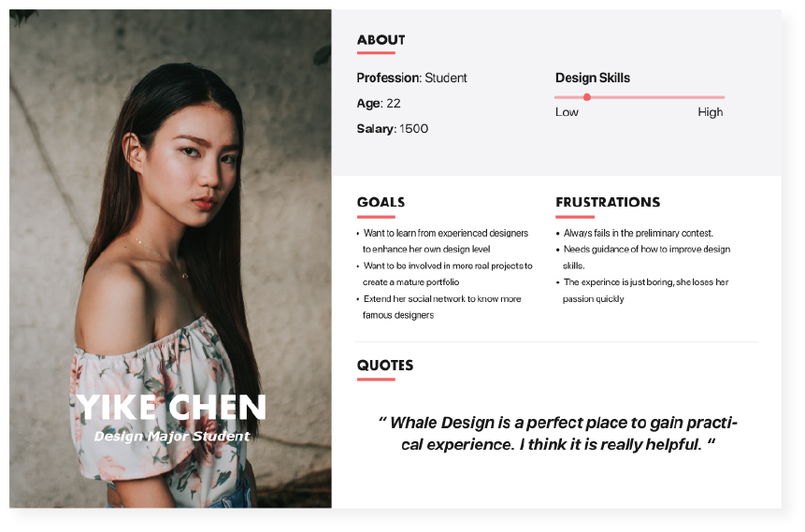This screenshot has height=532, width=805.
Task: Select goal about extending her social network
Action: click(438, 307)
